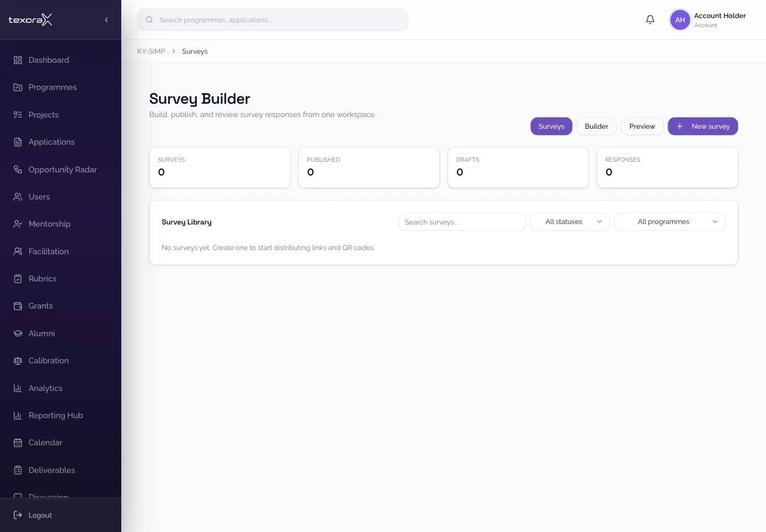Switch to the Builder tab

[596, 126]
